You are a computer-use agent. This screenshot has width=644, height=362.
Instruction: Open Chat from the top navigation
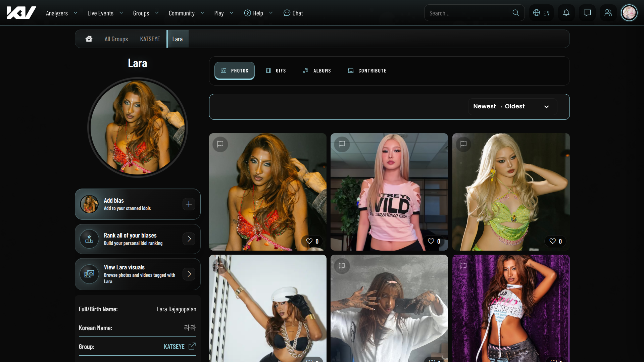293,13
